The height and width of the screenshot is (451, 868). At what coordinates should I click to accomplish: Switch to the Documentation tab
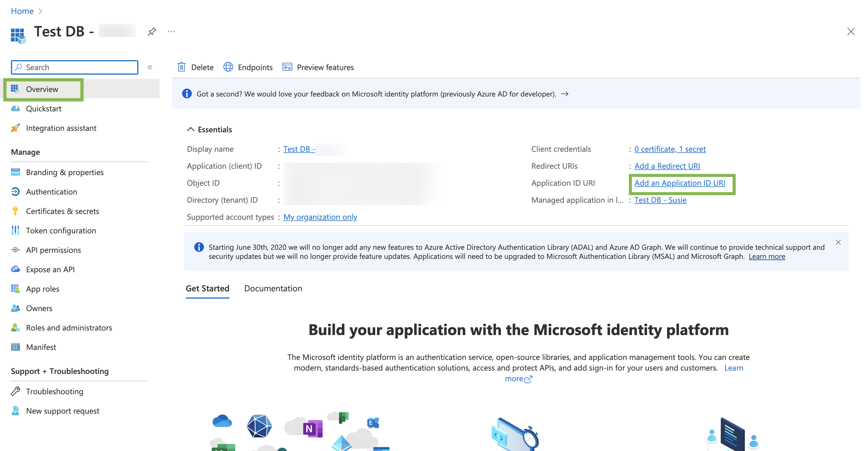coord(273,288)
